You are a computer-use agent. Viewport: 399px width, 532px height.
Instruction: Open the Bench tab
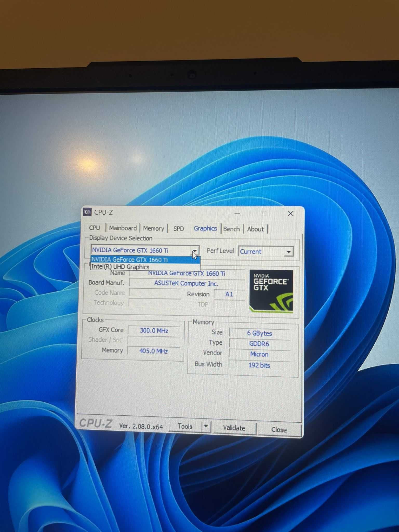(x=231, y=229)
